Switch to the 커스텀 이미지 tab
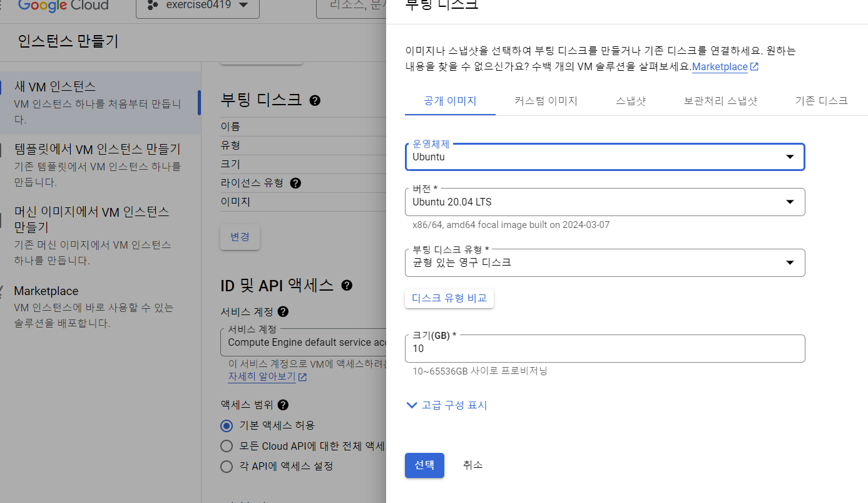 coord(546,100)
